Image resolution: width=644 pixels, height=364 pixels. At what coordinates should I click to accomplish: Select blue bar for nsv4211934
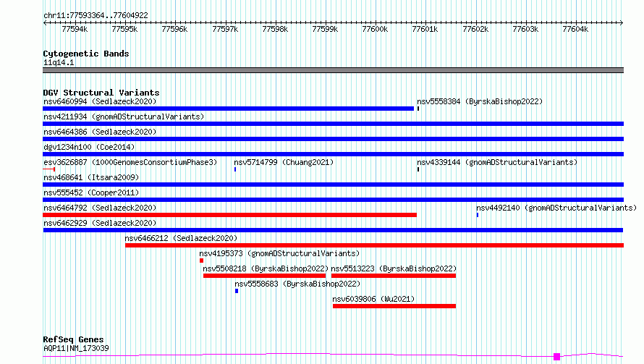(333, 124)
